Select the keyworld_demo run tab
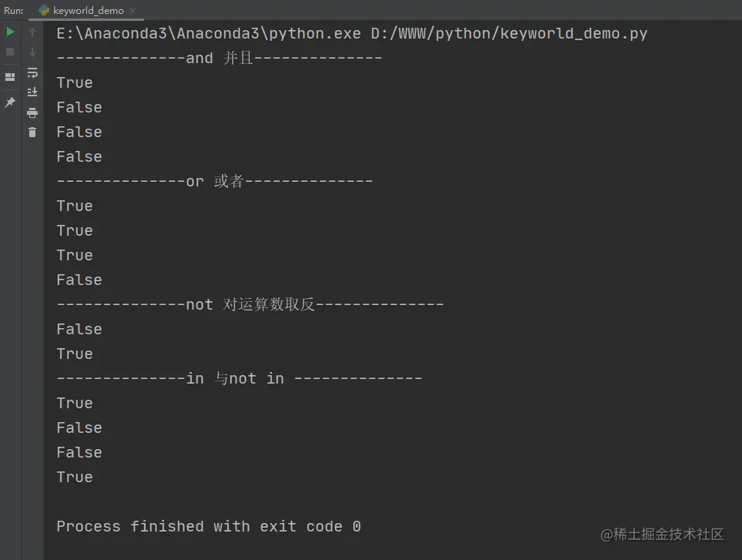Screen dimensions: 742x560 86,11
